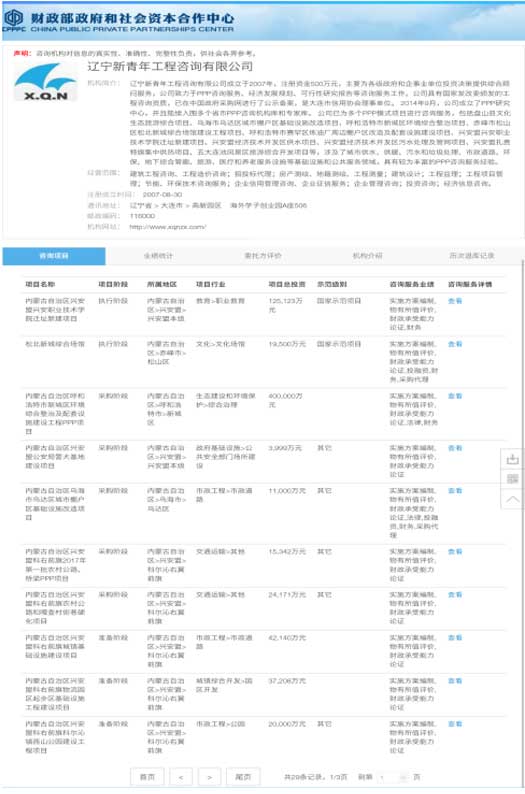Click the 项目阶段 column header
Screen dimensions: 525x794
click(113, 285)
